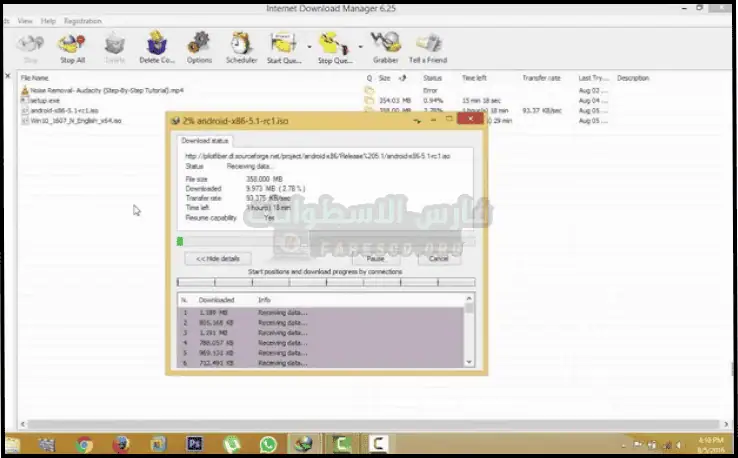
Task: Expand the Start Queue dropdown arrow
Action: coord(310,47)
